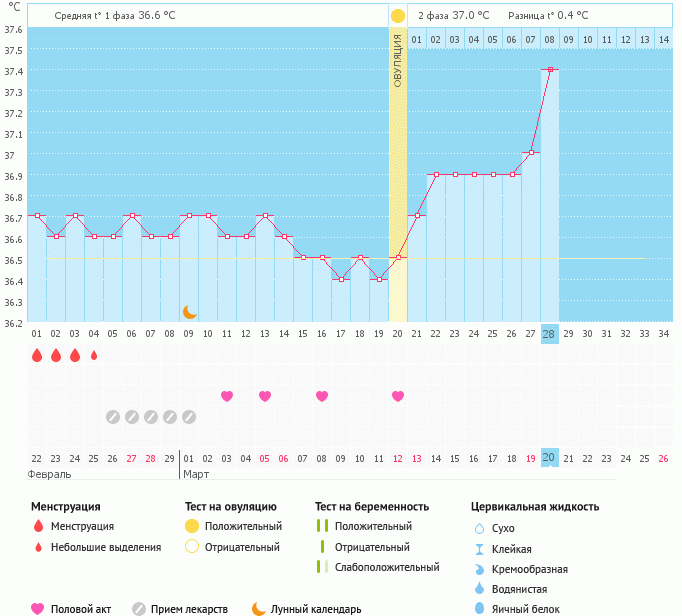Click the heart icon on March 03

coord(227,397)
